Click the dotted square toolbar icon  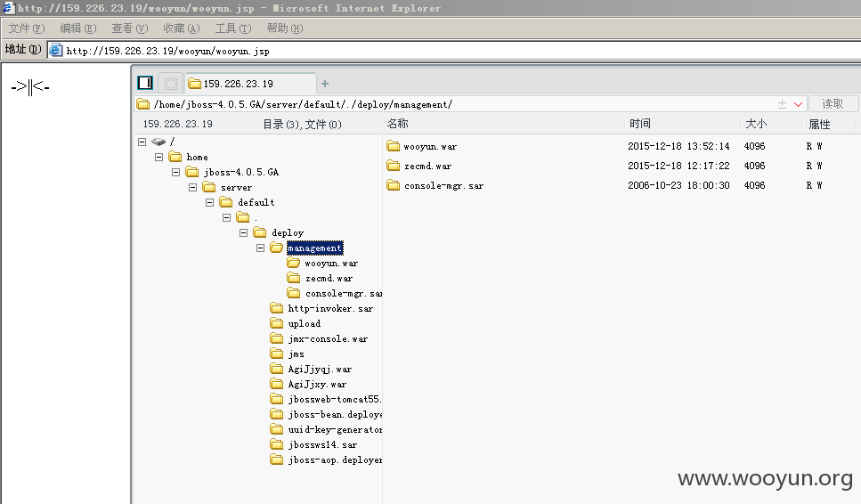pos(171,84)
